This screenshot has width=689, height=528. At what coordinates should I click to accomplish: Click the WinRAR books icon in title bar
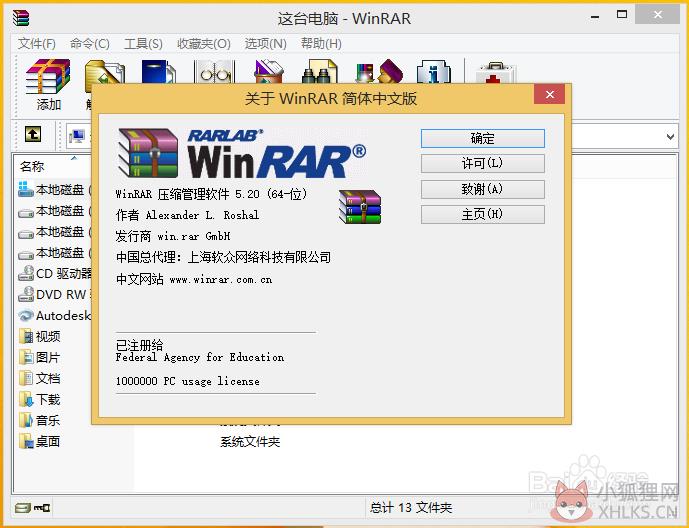(x=21, y=18)
